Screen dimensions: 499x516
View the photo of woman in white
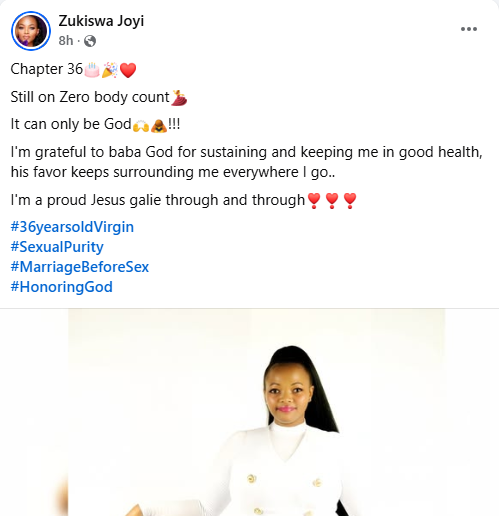point(257,412)
